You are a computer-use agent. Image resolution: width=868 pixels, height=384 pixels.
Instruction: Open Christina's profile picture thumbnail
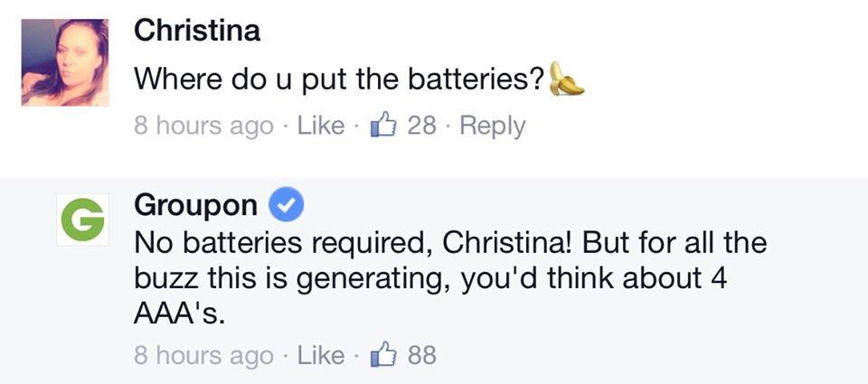click(65, 62)
